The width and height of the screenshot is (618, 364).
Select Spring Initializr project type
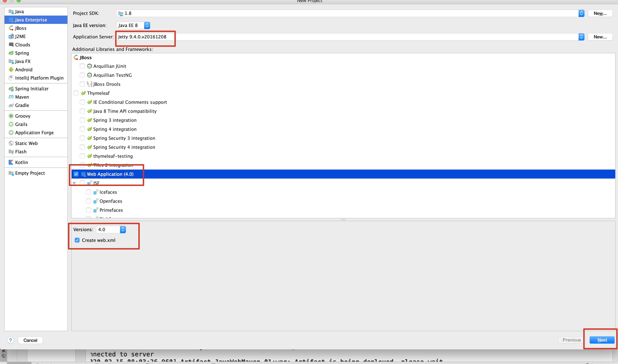pos(32,89)
